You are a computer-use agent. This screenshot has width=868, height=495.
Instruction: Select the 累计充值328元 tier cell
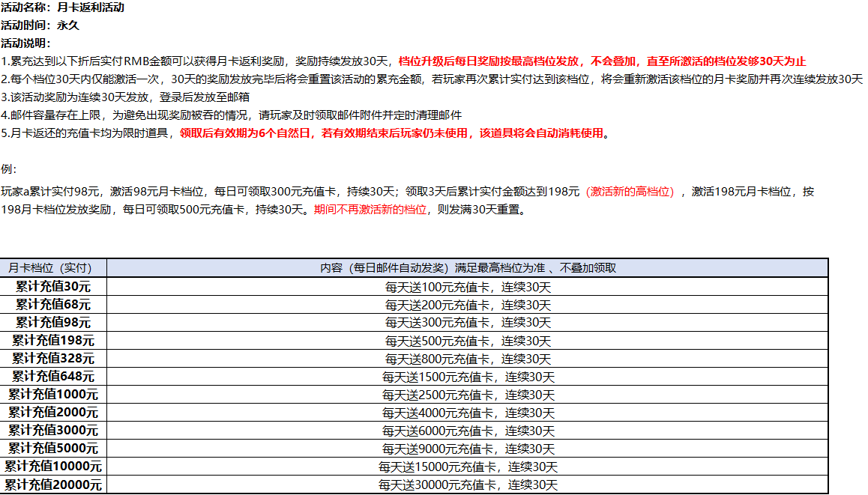[x=53, y=358]
